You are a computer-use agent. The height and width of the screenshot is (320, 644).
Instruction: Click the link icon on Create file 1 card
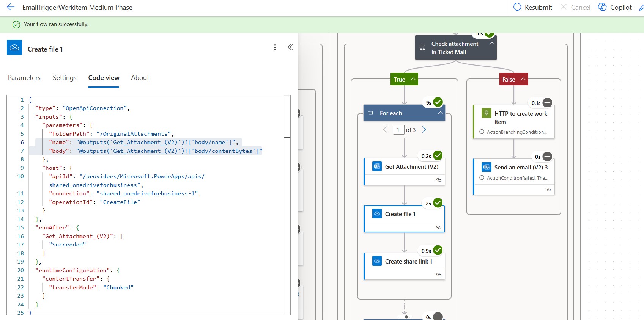pyautogui.click(x=439, y=227)
